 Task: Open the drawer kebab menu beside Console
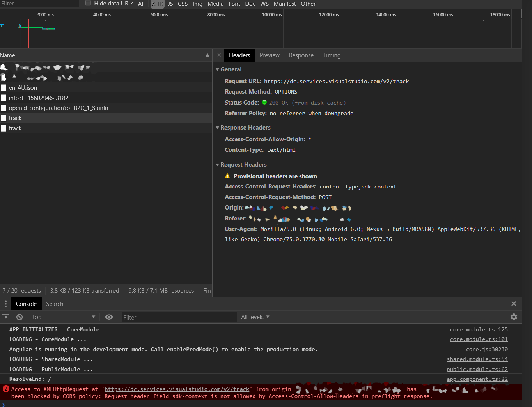[x=5, y=304]
